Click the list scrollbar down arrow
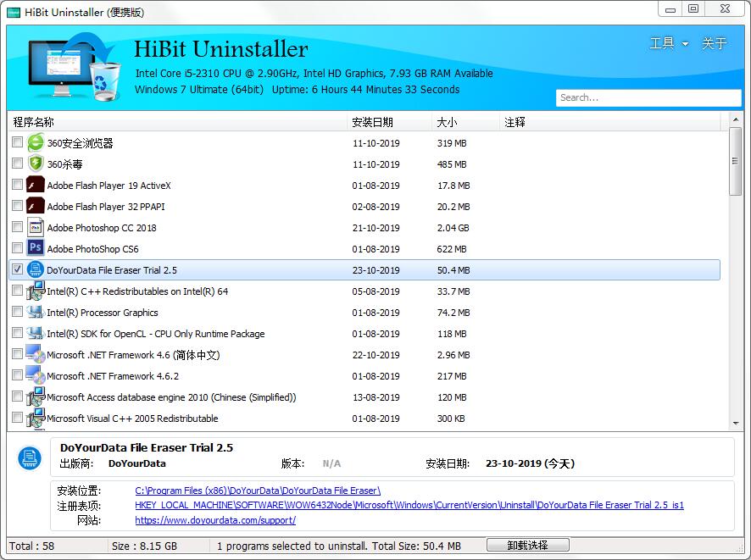Image resolution: width=751 pixels, height=560 pixels. coord(736,423)
